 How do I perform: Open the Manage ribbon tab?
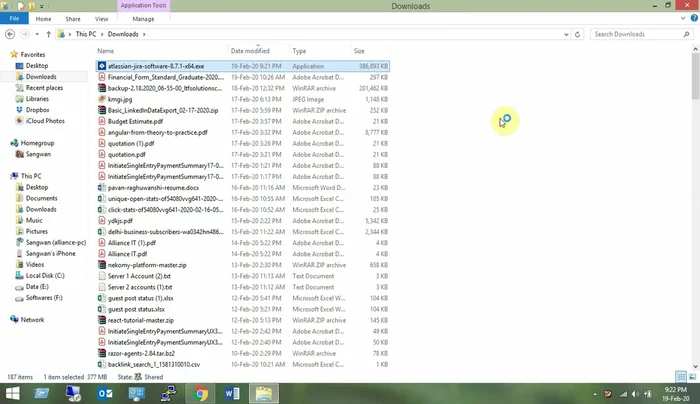click(143, 19)
